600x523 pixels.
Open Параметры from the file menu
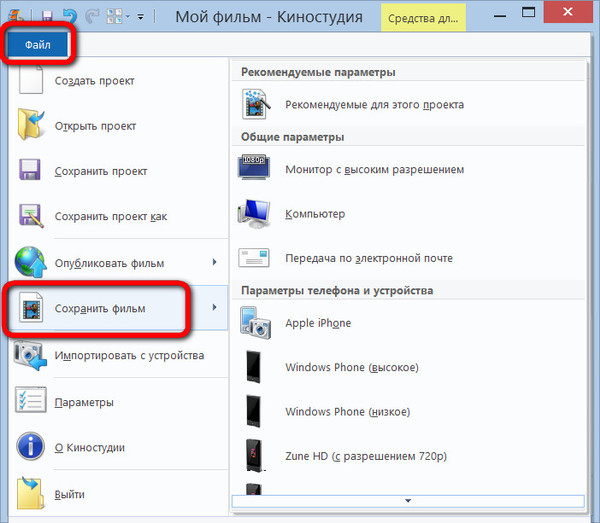[x=84, y=402]
